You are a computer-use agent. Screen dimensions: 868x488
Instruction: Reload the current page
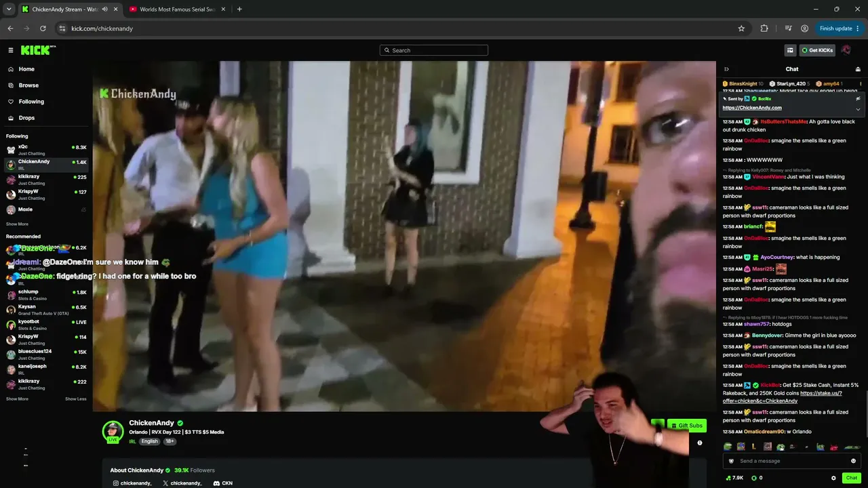[43, 28]
